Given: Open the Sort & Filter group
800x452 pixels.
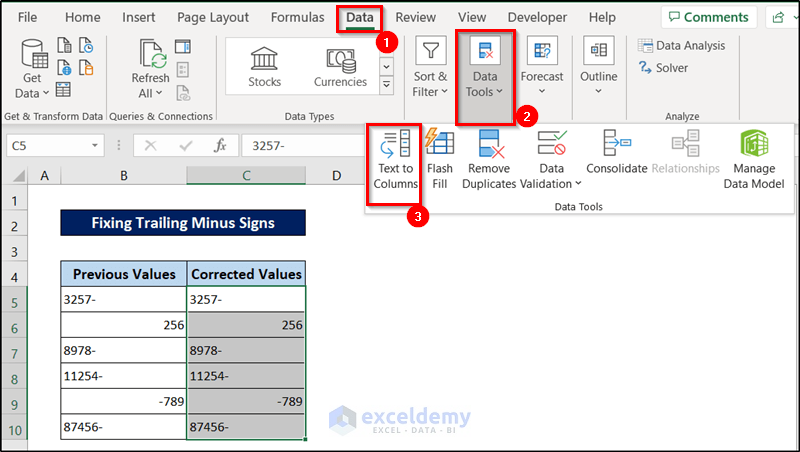Looking at the screenshot, I should pos(430,69).
